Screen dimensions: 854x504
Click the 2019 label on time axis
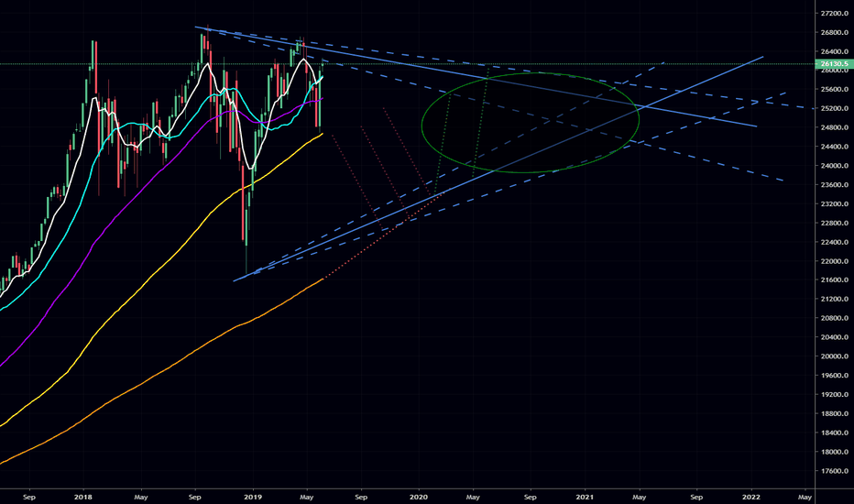click(x=253, y=497)
